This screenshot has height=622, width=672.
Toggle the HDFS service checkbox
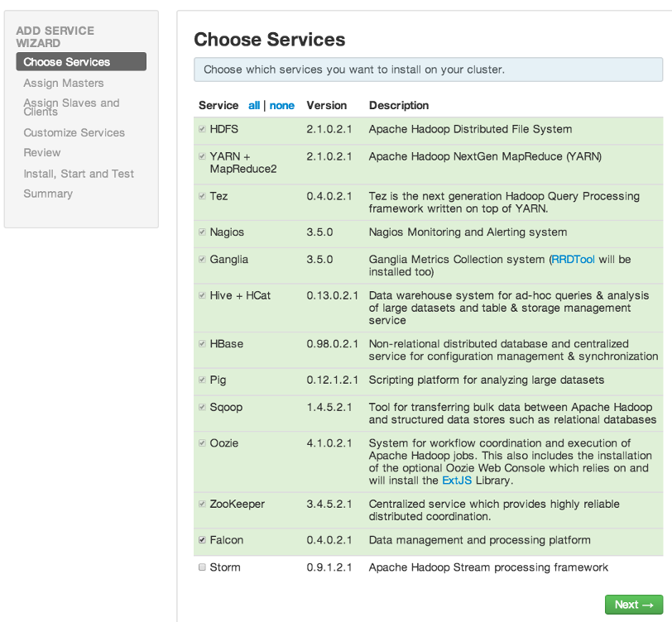(202, 129)
